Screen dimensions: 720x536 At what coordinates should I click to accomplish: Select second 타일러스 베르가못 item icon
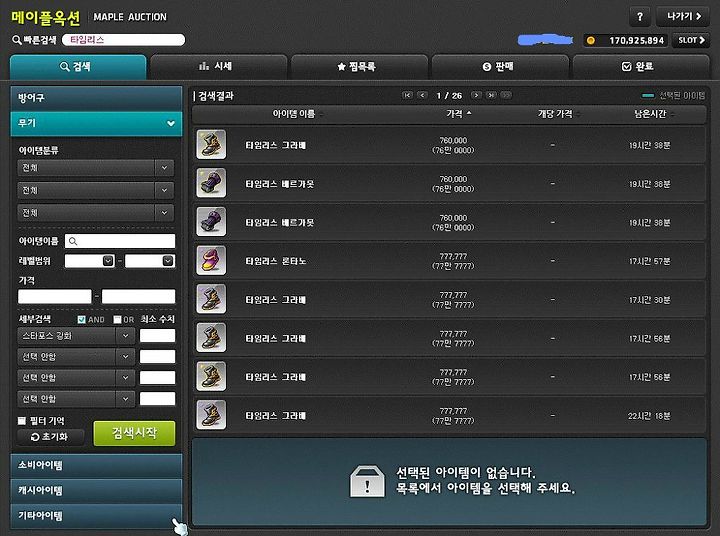tap(211, 222)
